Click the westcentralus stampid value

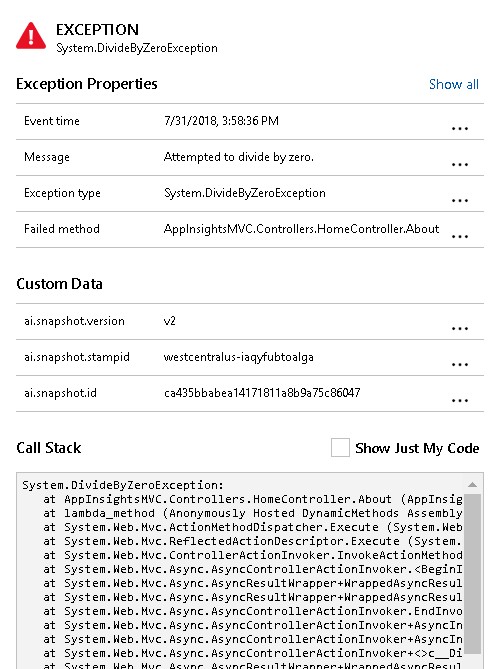[238, 357]
